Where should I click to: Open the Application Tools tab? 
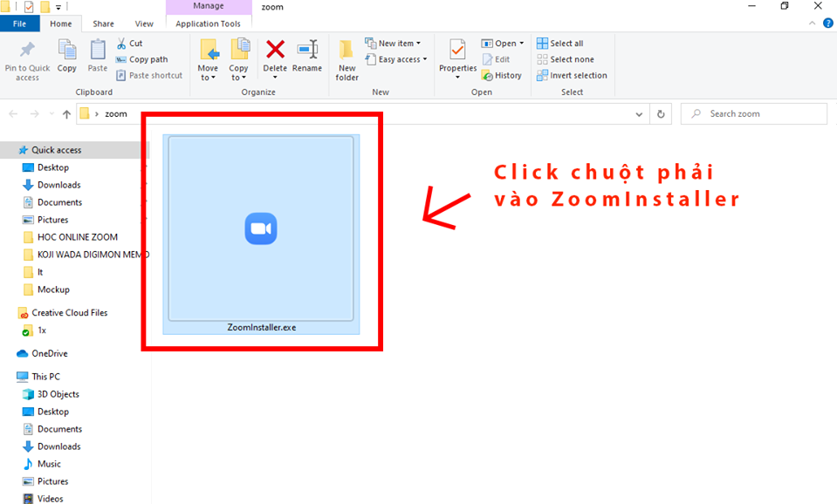(x=209, y=24)
